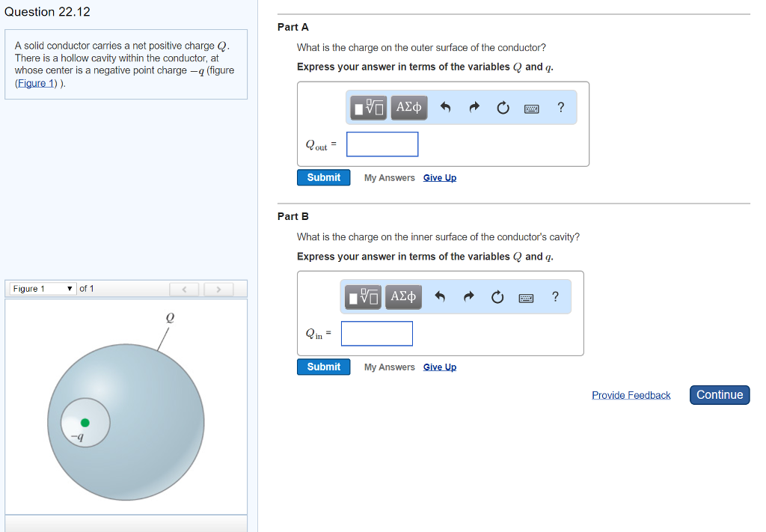Image resolution: width=766 pixels, height=532 pixels.
Task: Open the Figure 1 link in question text
Action: tap(35, 83)
